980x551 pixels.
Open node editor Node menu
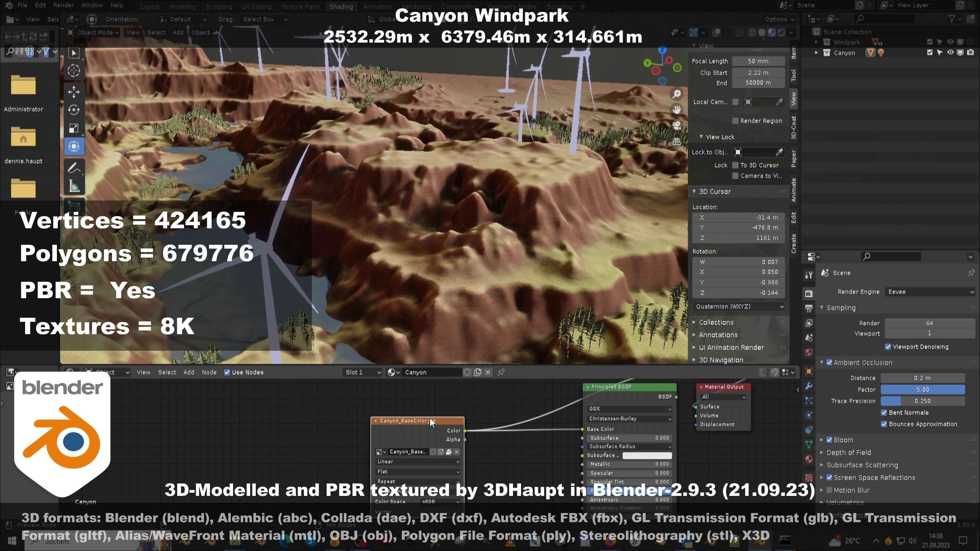tap(209, 372)
